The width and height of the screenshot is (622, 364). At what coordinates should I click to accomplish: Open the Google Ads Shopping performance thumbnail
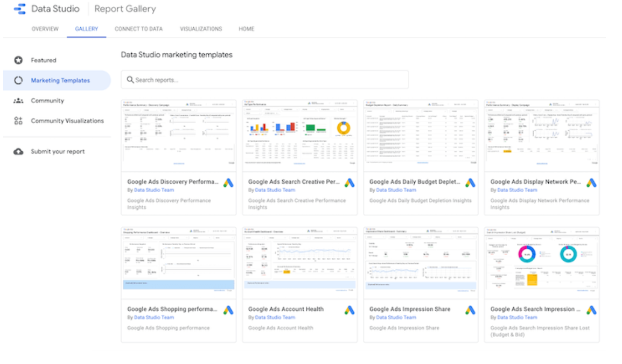(178, 262)
